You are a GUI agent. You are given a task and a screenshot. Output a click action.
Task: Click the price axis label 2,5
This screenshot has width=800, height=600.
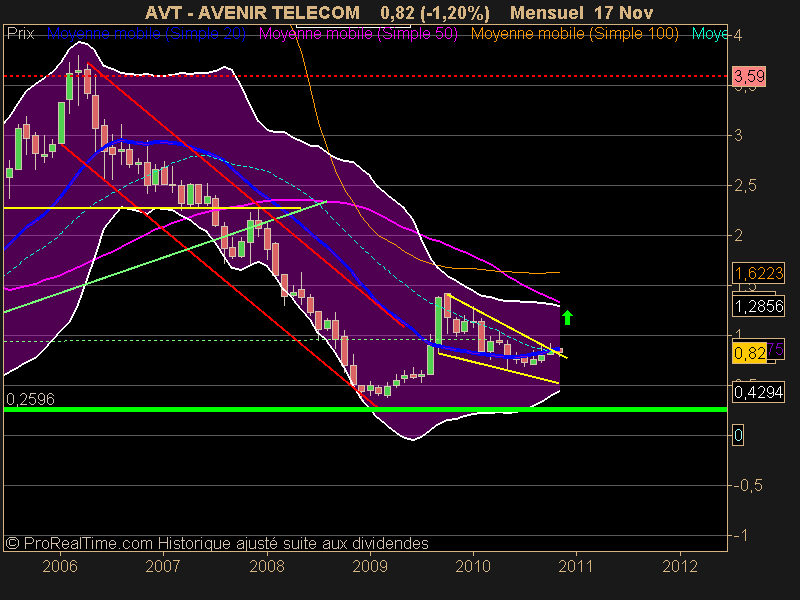(x=745, y=186)
